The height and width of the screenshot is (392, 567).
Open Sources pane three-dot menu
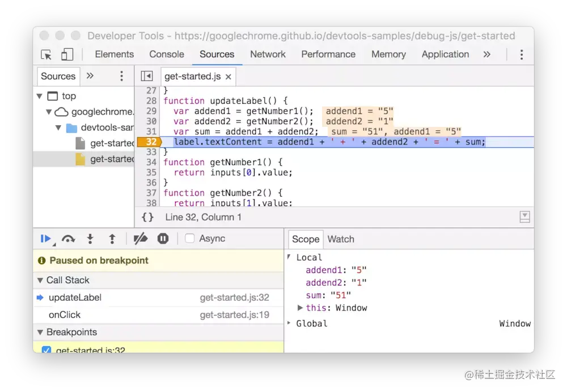pyautogui.click(x=121, y=76)
